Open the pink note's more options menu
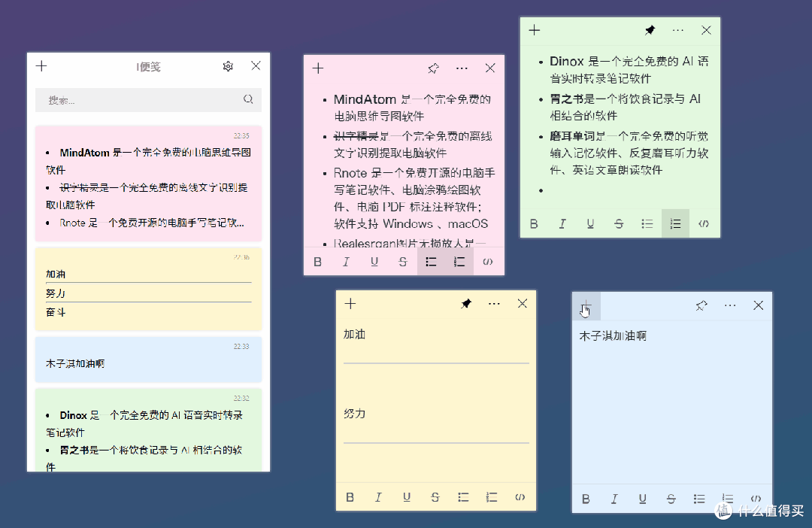812x528 pixels. point(462,68)
